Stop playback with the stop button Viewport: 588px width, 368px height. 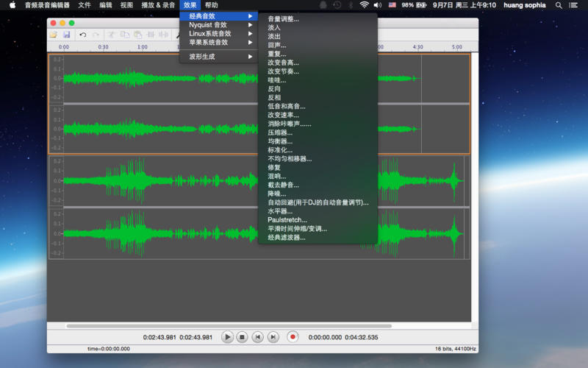point(243,337)
